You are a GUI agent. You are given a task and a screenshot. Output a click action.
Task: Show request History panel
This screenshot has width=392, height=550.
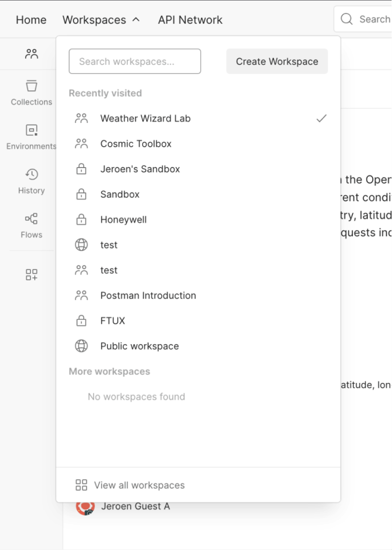click(32, 181)
